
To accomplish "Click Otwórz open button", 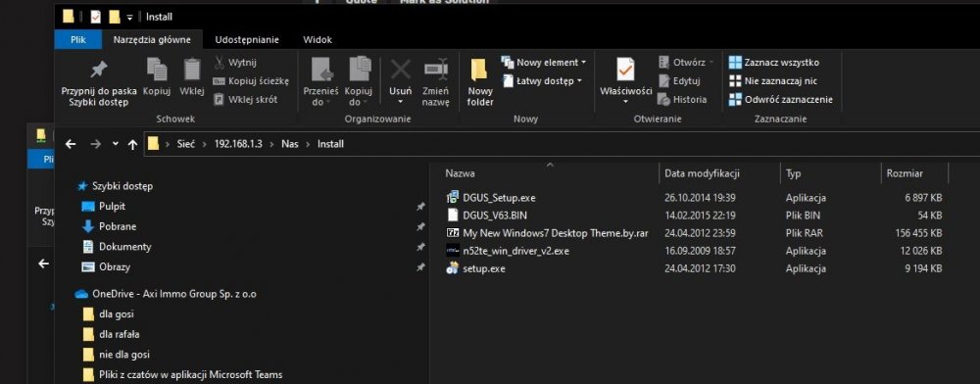I will [686, 63].
